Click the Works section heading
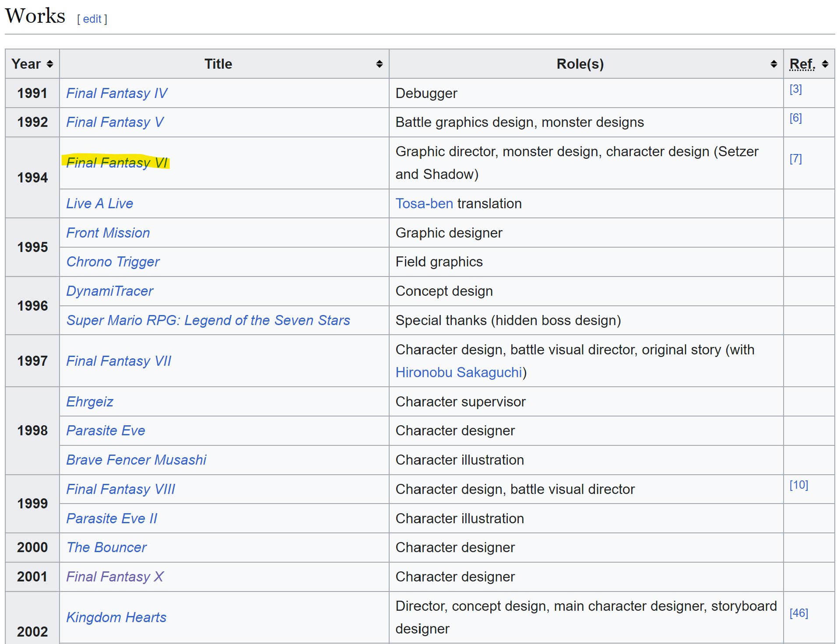 pyautogui.click(x=35, y=16)
